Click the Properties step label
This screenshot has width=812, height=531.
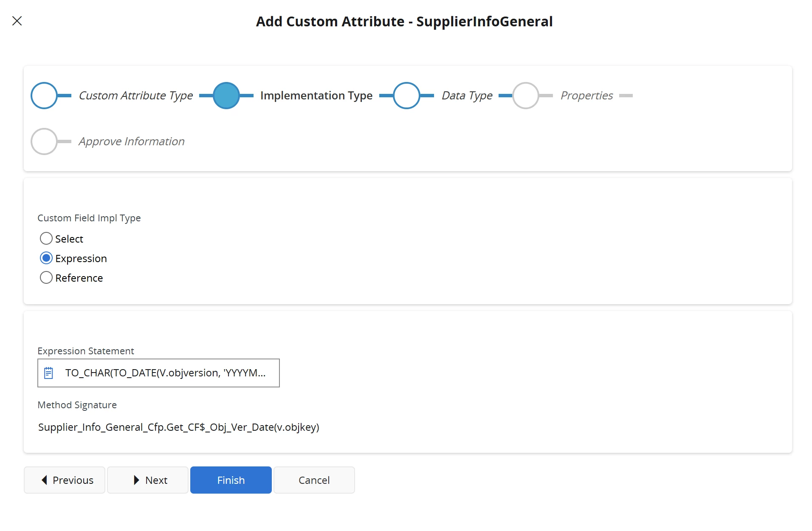pos(586,96)
